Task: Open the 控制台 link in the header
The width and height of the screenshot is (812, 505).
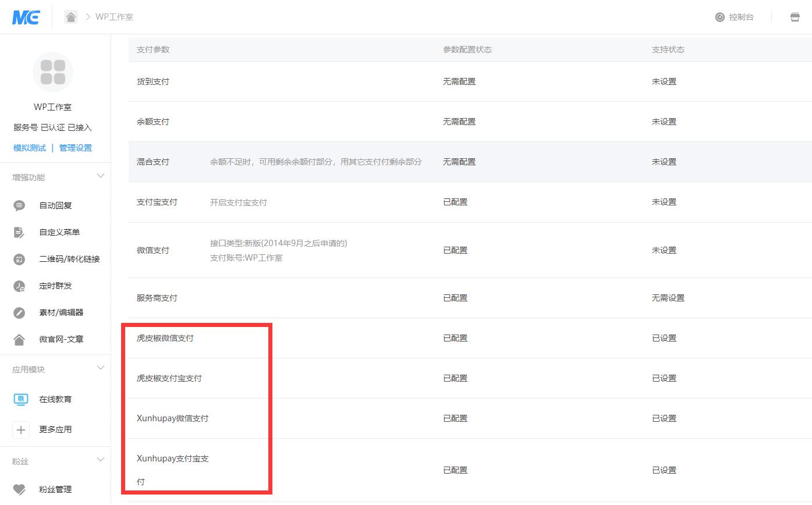Action: (741, 17)
